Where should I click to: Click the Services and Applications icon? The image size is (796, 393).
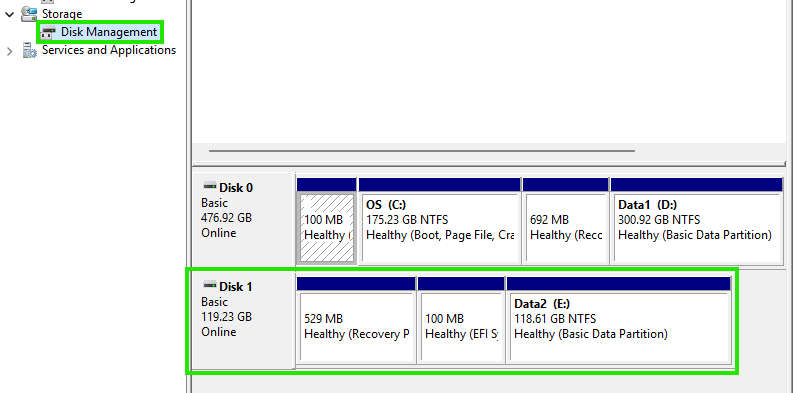(29, 50)
